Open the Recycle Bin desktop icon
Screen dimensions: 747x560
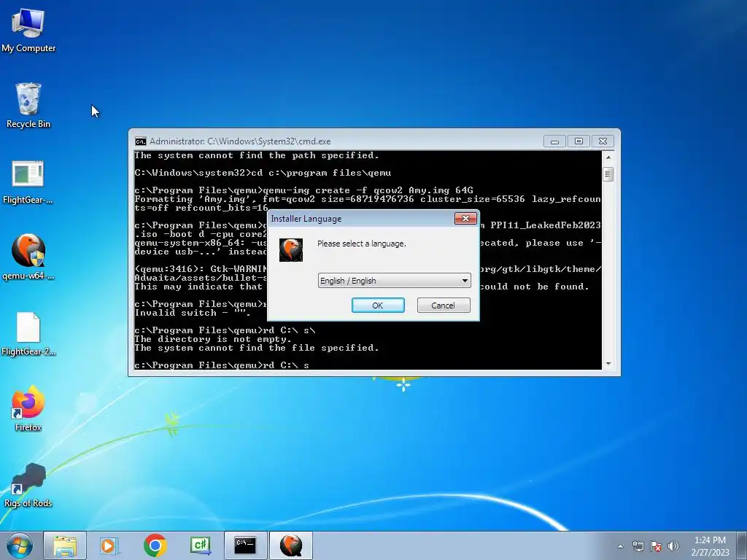[x=28, y=106]
